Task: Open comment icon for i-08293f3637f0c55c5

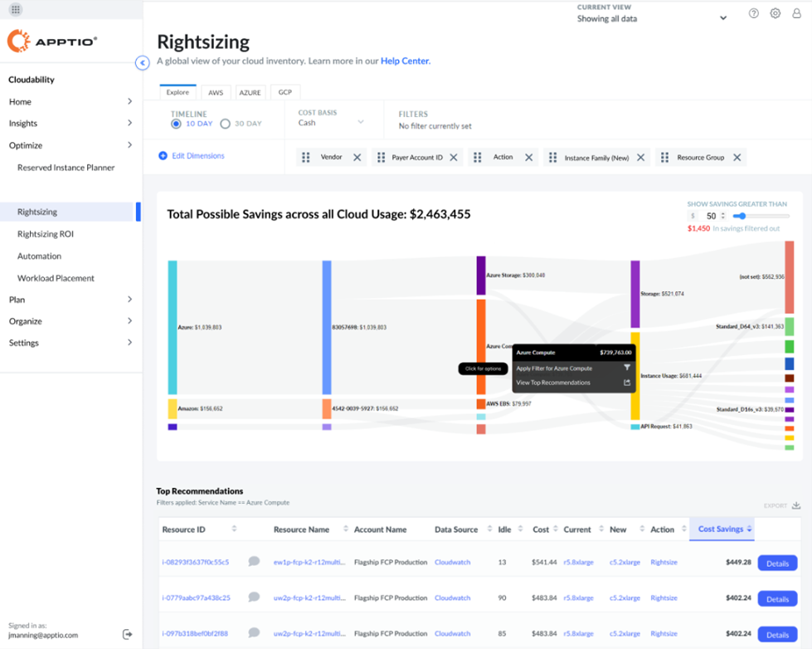Action: (254, 561)
